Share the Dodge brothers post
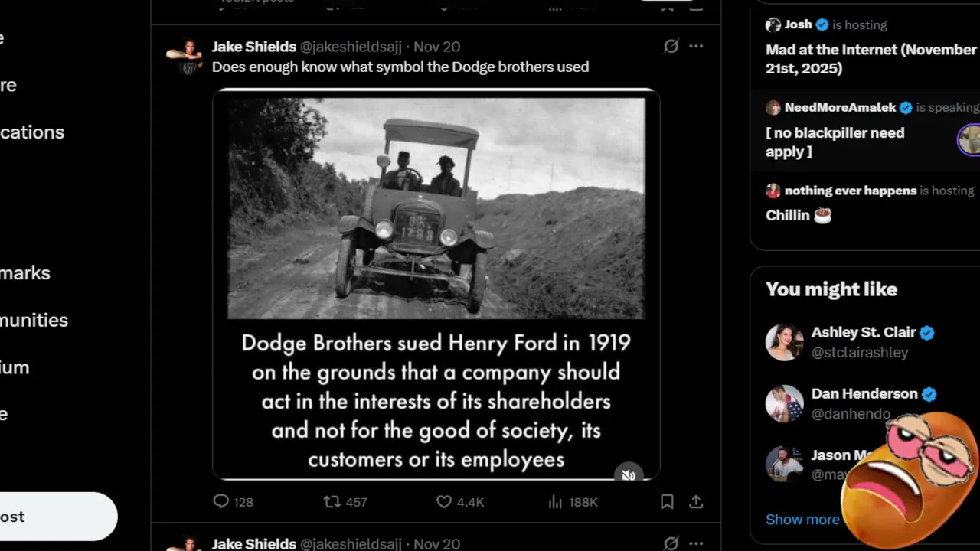980x551 pixels. click(696, 502)
